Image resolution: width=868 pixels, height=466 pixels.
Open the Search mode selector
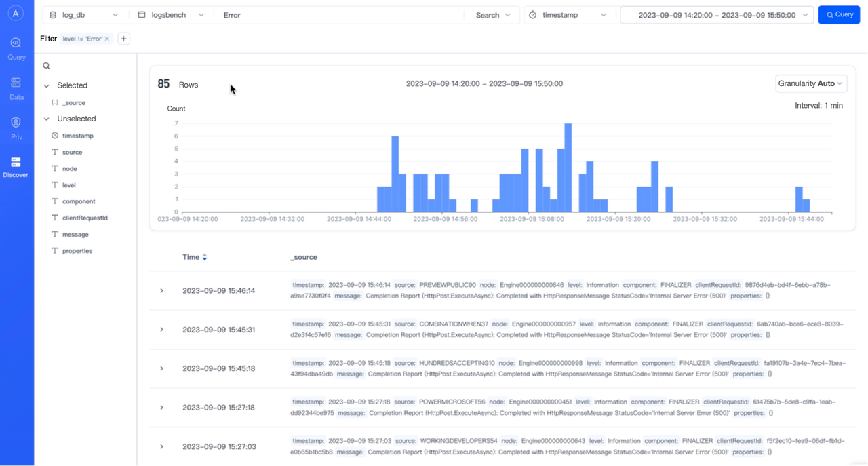pyautogui.click(x=493, y=15)
